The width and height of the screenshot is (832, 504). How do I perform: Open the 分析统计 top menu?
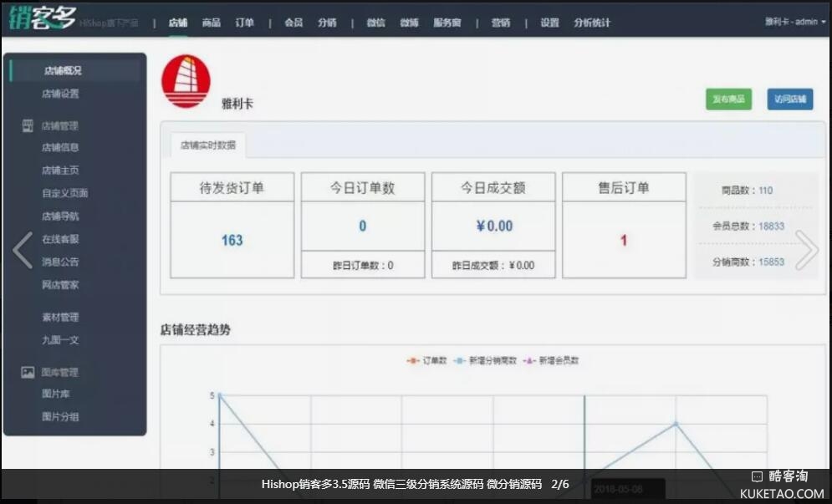point(592,23)
